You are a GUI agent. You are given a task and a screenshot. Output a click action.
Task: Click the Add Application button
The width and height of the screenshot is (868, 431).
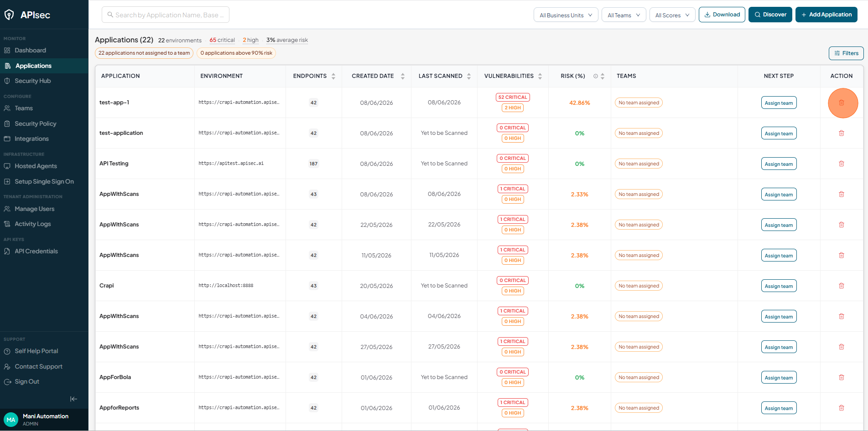click(826, 15)
